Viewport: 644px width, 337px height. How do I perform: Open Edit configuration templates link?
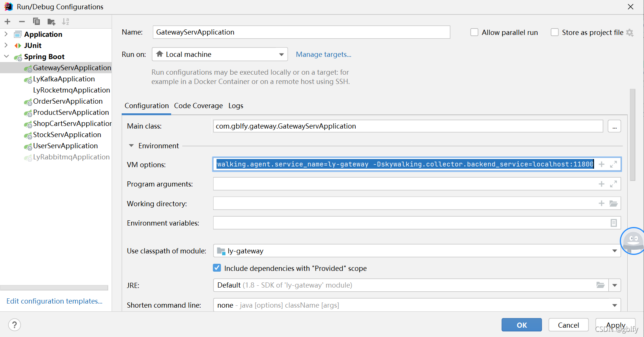54,301
